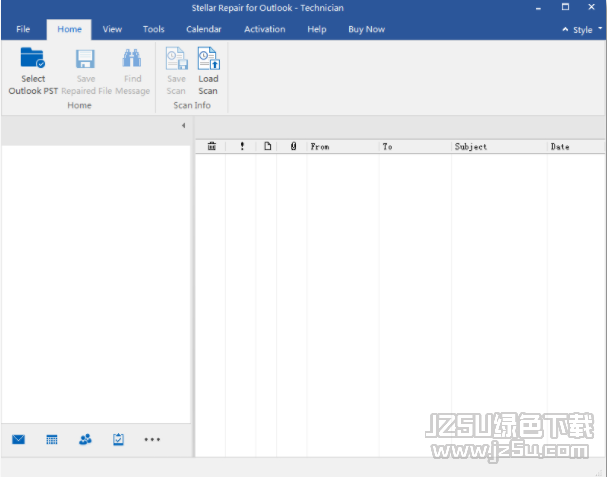Open the Mail view envelope icon

tap(18, 439)
